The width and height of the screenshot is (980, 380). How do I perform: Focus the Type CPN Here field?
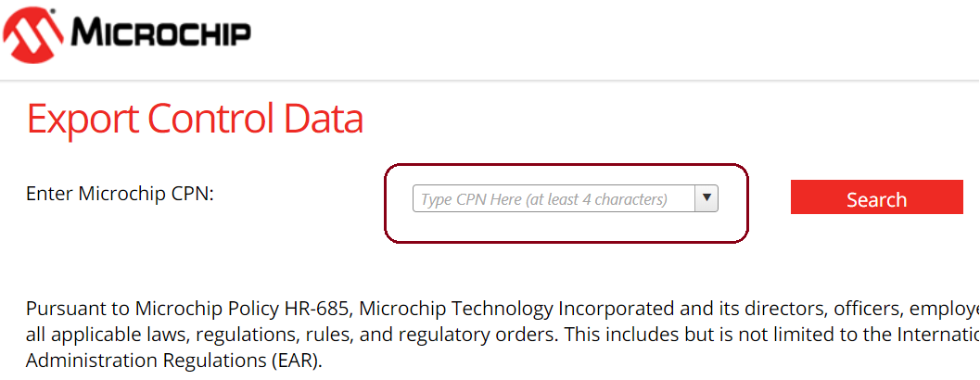pyautogui.click(x=553, y=198)
